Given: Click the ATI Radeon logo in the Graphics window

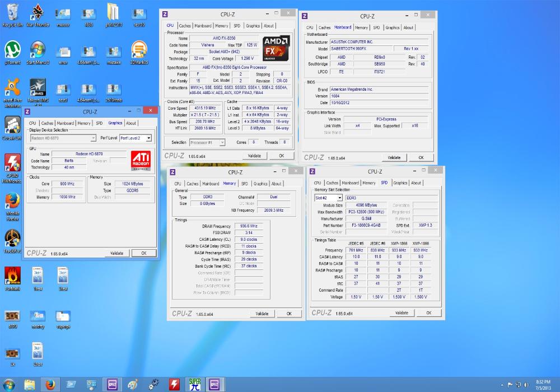Looking at the screenshot, I should coord(141,161).
